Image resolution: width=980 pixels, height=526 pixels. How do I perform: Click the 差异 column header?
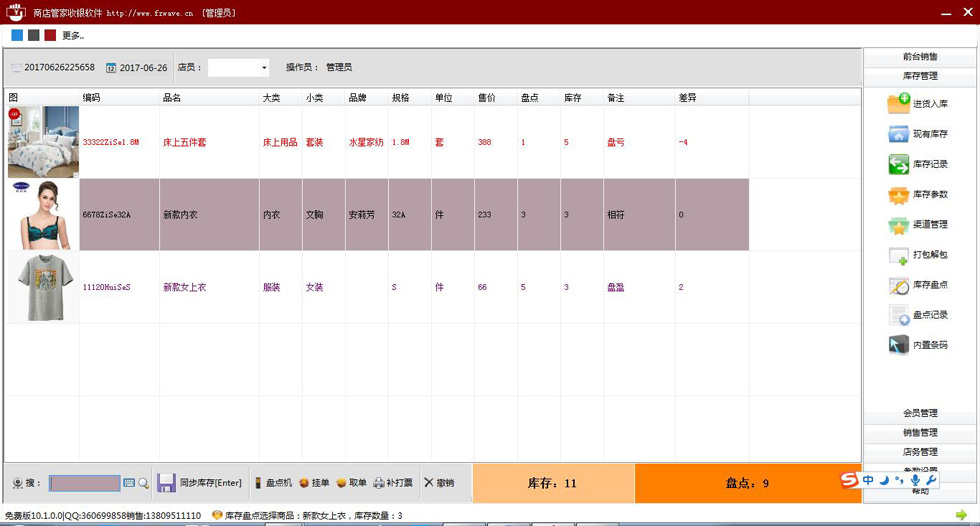click(x=712, y=97)
